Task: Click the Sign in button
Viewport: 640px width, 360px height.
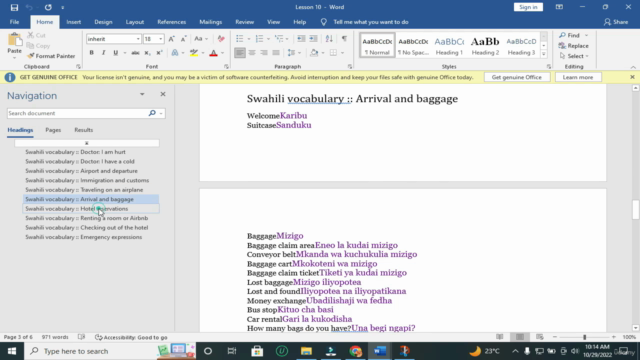Action: (528, 7)
